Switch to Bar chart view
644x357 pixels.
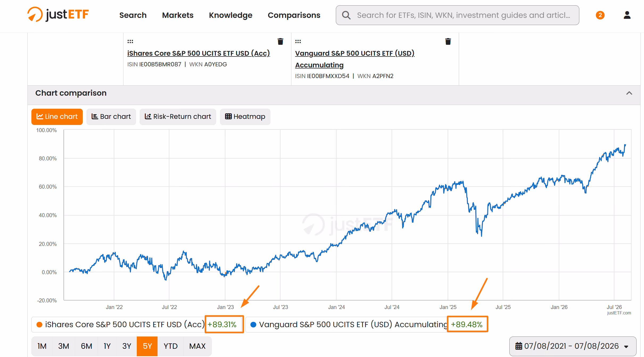[x=111, y=117]
